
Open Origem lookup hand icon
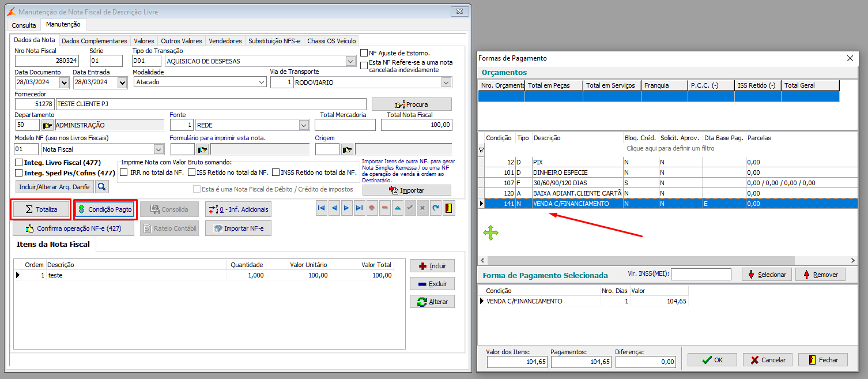pyautogui.click(x=347, y=149)
